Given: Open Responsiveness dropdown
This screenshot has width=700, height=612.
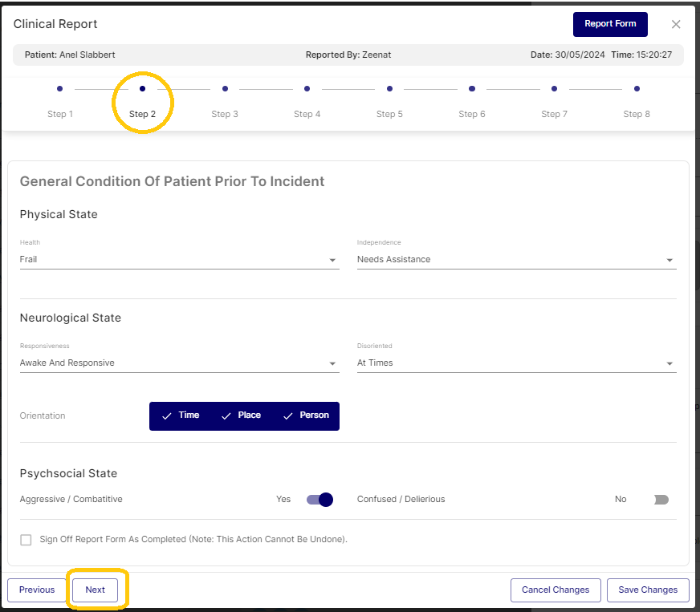Looking at the screenshot, I should 179,363.
